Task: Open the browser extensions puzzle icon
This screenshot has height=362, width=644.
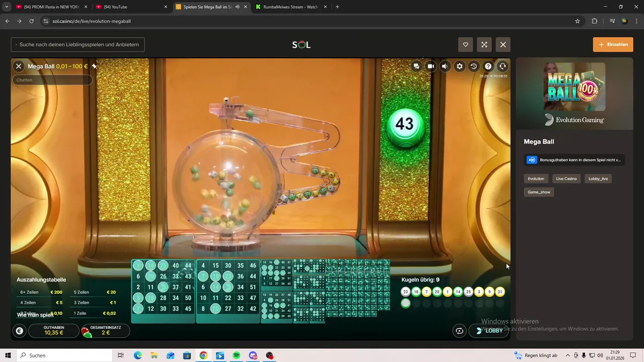Action: click(x=594, y=21)
